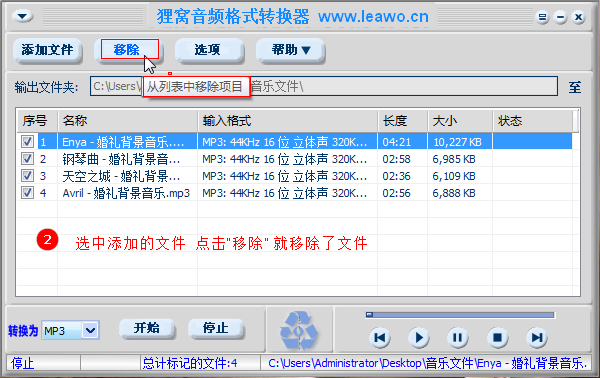Click the 6,985 KB size cell
Screen dimensions: 600x378
(x=454, y=159)
